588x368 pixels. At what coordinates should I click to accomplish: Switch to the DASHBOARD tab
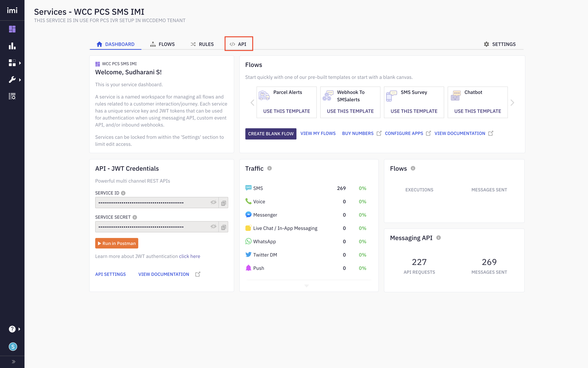(x=115, y=44)
